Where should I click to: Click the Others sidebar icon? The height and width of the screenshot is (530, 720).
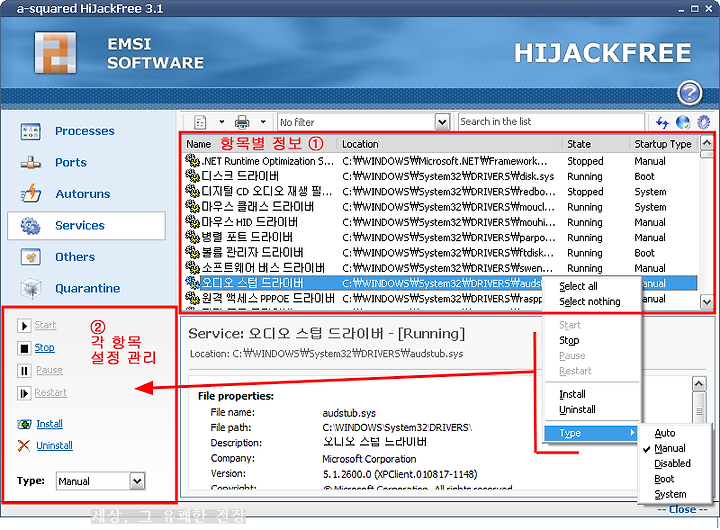coord(30,257)
